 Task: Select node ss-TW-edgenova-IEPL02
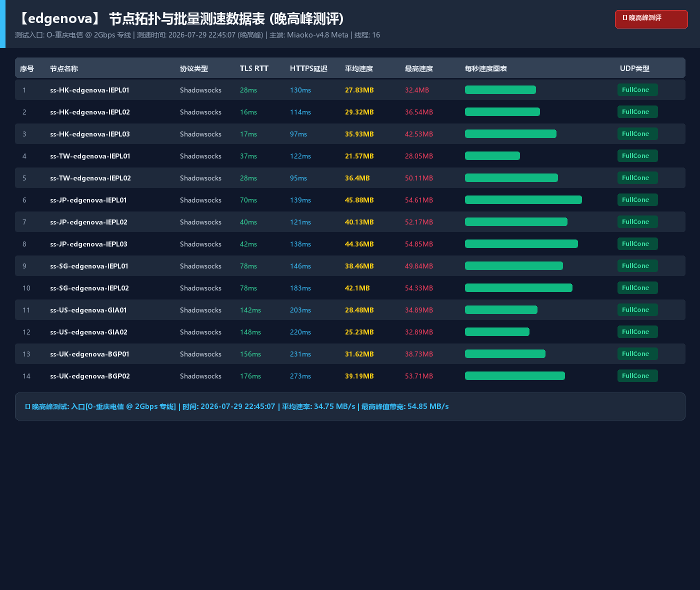pyautogui.click(x=90, y=178)
